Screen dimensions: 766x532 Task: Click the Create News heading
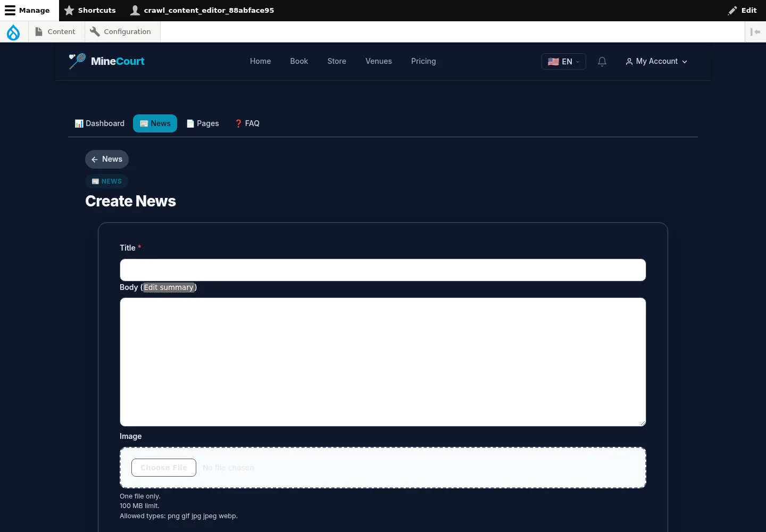(130, 201)
